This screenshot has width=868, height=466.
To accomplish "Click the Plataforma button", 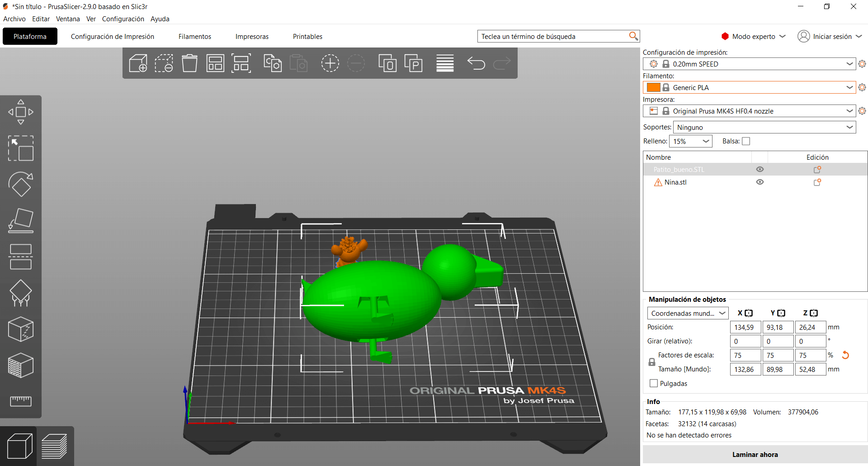I will coord(30,36).
